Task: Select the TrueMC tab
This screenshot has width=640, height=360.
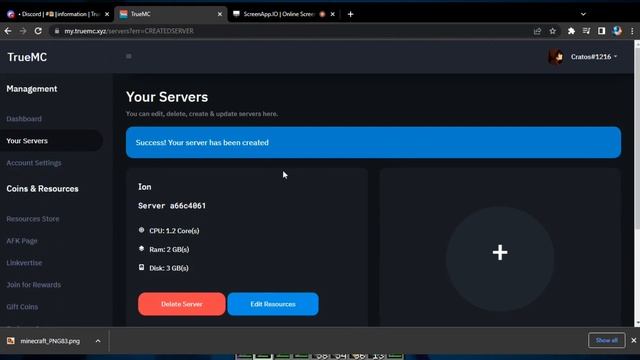Action: coord(171,14)
